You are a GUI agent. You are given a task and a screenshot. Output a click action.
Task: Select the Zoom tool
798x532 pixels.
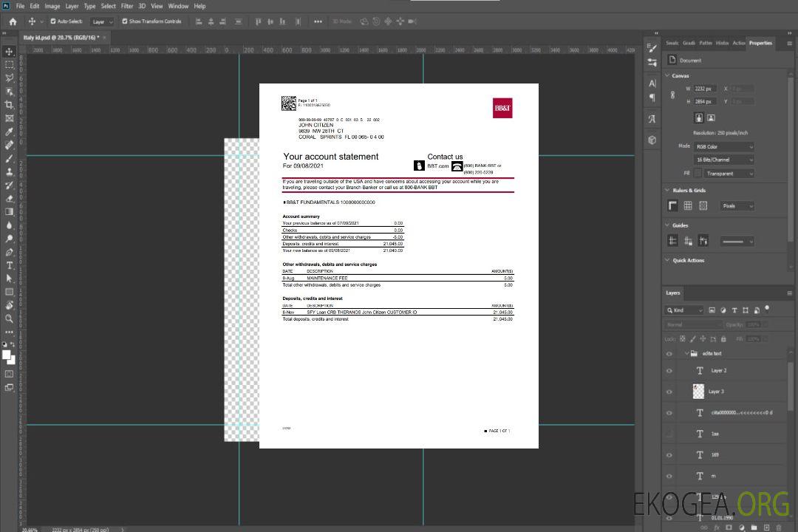(9, 318)
